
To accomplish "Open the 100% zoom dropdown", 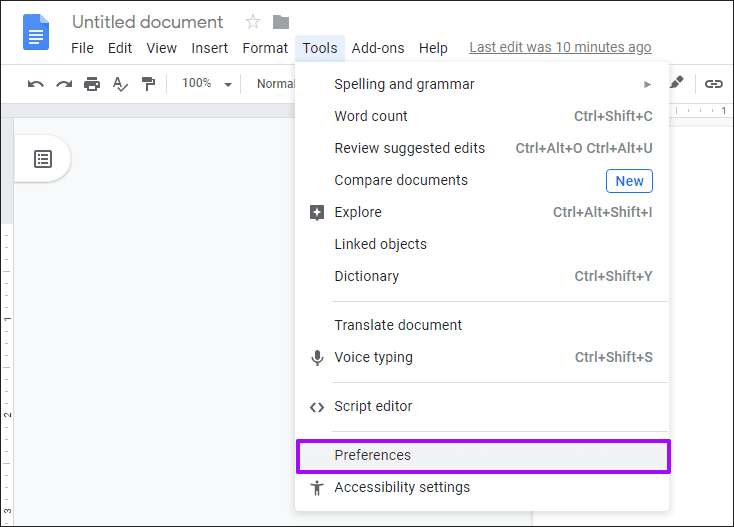I will click(x=207, y=84).
